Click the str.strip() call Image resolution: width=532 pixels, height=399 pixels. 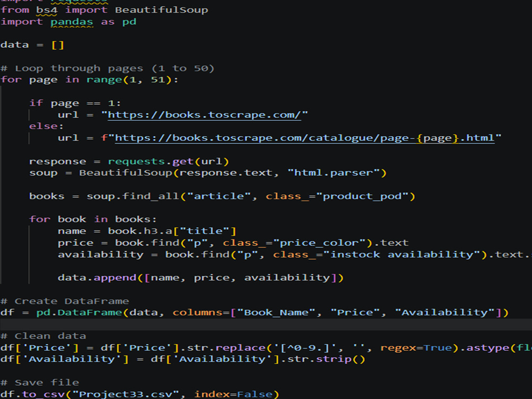click(326, 359)
